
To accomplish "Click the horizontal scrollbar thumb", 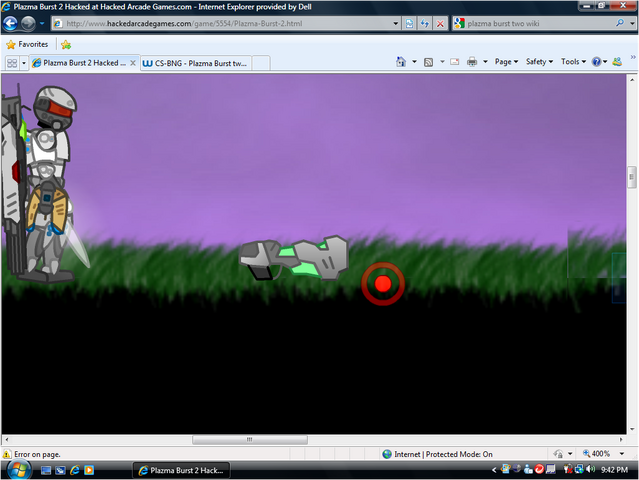I will click(249, 440).
